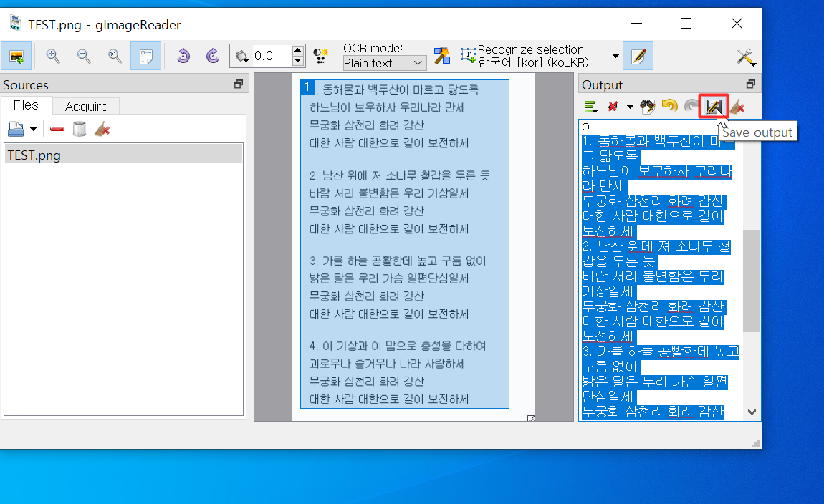Undo last output change
Screen dimensions: 824x504
pos(669,107)
